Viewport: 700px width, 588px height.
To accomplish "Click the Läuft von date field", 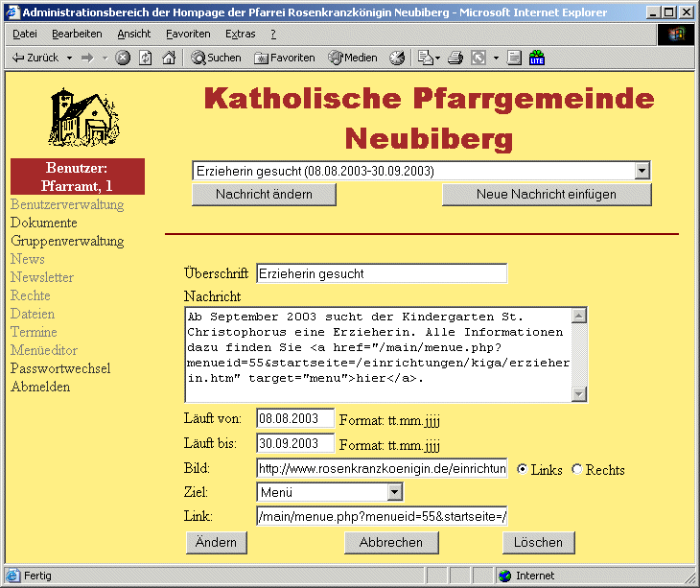I will tap(295, 419).
